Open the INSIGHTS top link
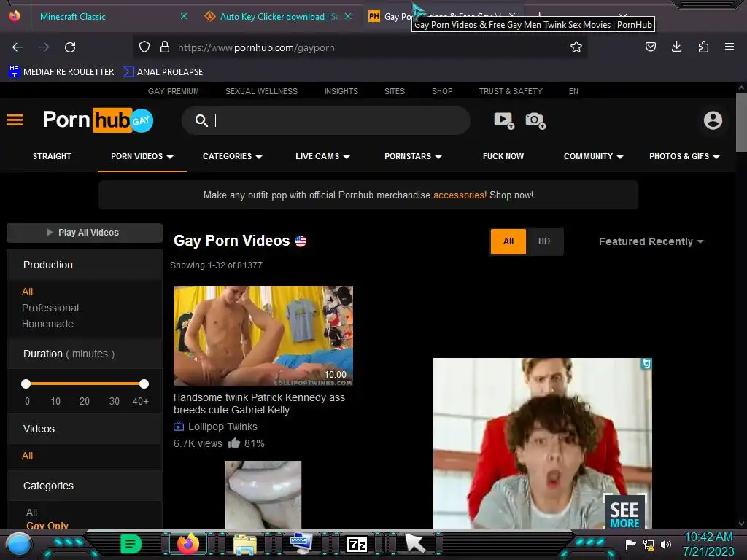The height and width of the screenshot is (560, 747). [x=341, y=91]
